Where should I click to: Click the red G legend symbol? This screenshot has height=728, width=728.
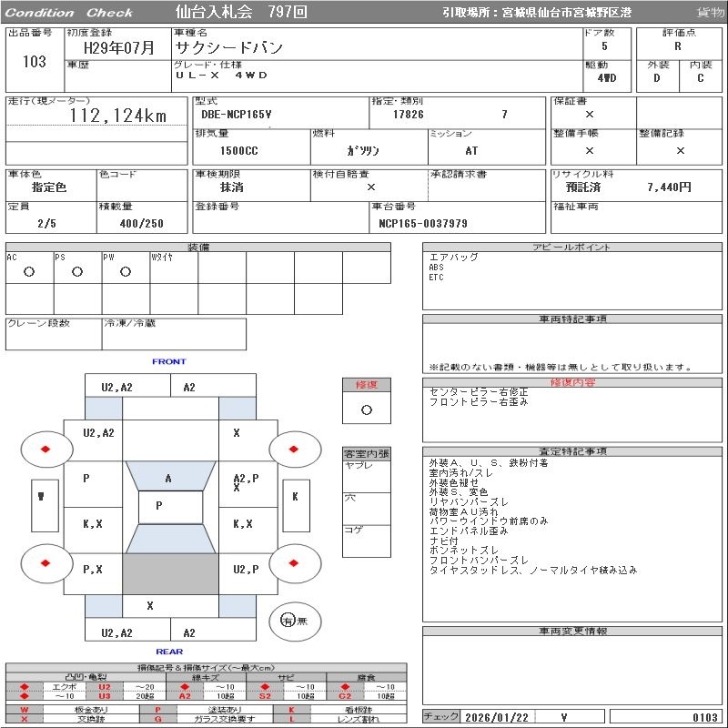tap(158, 719)
